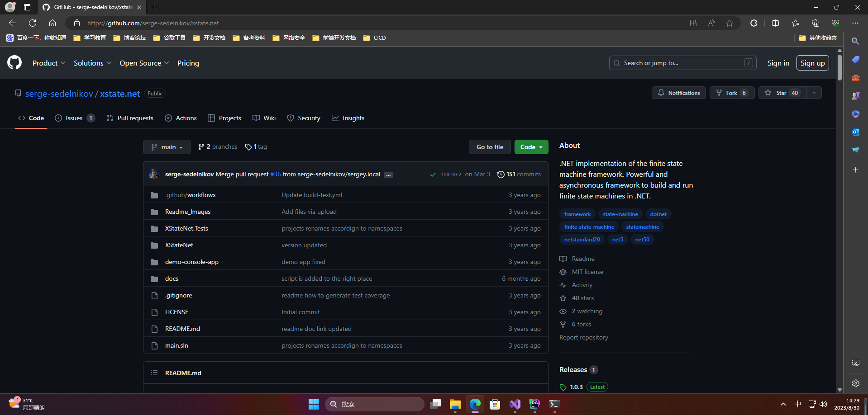Open the Projects tab
This screenshot has height=415, width=868.
click(224, 118)
